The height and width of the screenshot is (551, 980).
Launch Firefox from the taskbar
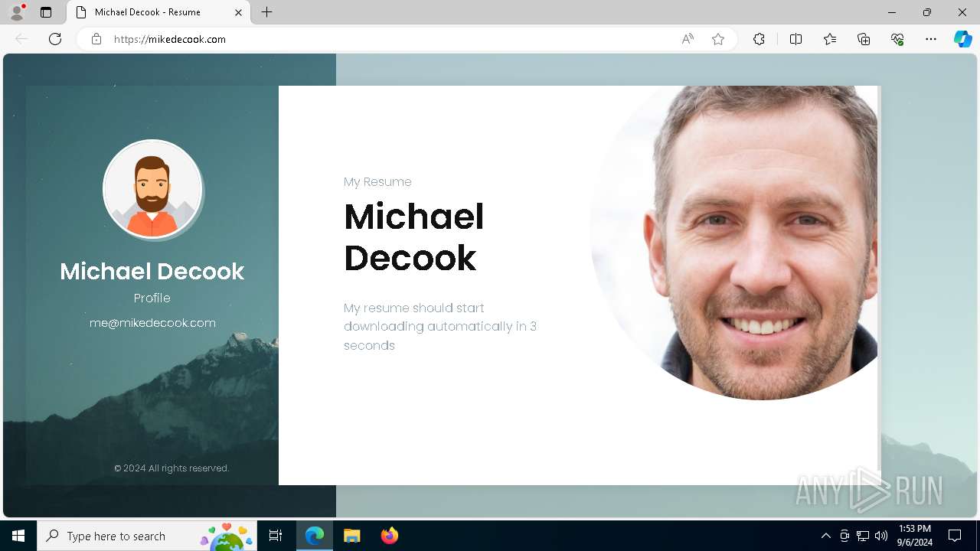pyautogui.click(x=389, y=536)
